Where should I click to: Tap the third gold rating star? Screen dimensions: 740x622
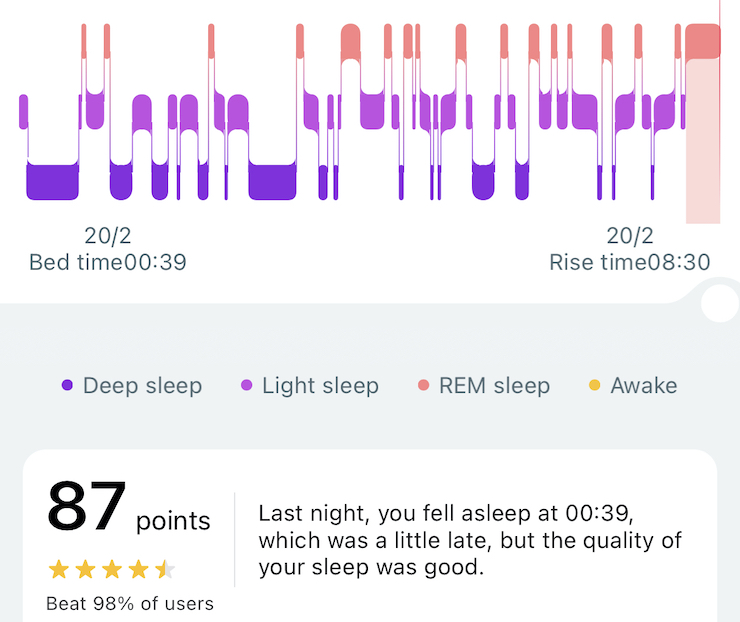coord(112,570)
